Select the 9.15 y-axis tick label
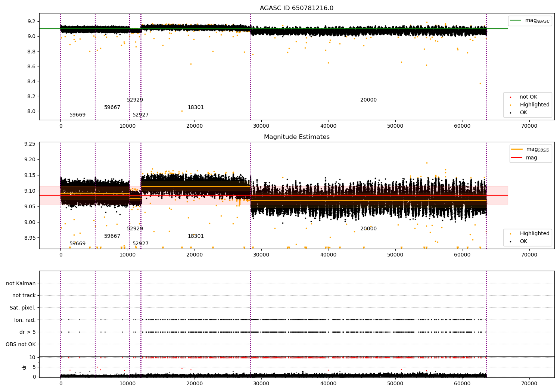 (30, 175)
